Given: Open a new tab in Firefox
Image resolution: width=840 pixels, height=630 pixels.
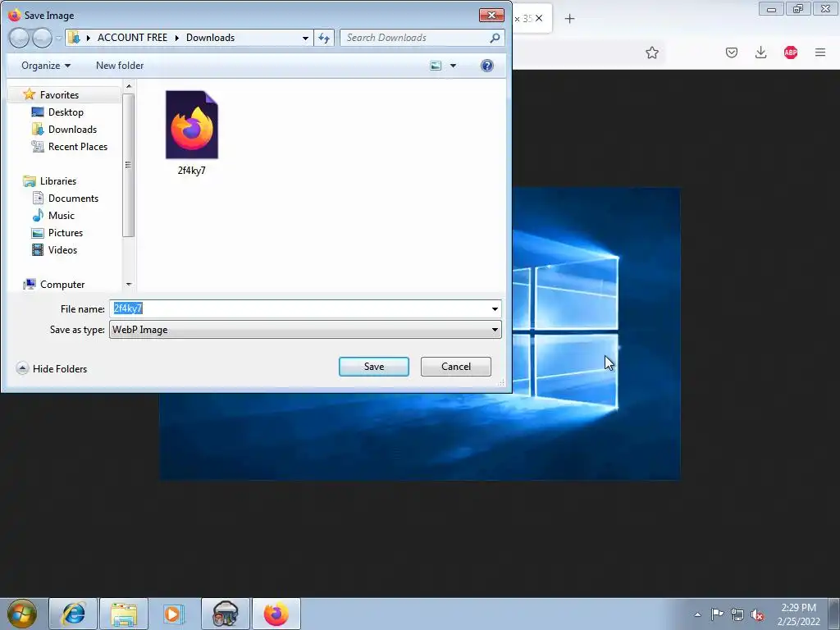Looking at the screenshot, I should pyautogui.click(x=569, y=19).
